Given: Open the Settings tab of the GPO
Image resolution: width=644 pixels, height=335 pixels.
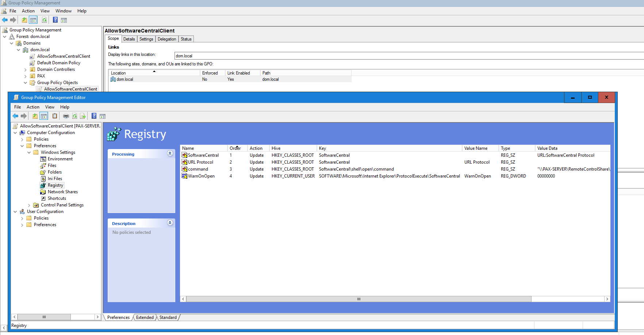Looking at the screenshot, I should (146, 39).
